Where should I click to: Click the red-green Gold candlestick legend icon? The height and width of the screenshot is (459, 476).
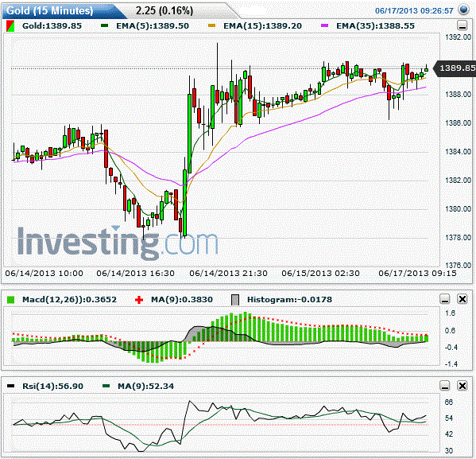click(x=10, y=26)
